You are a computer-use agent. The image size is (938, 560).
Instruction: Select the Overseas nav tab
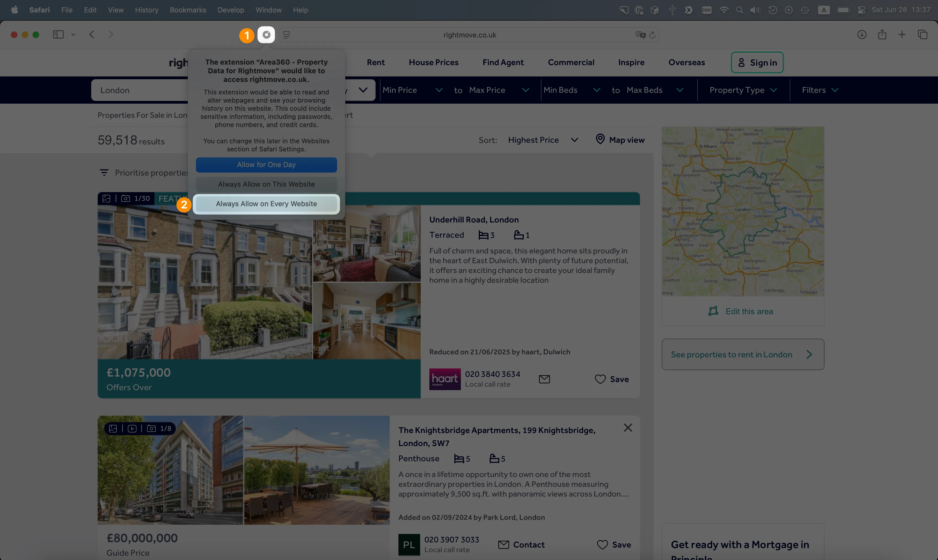tap(686, 62)
